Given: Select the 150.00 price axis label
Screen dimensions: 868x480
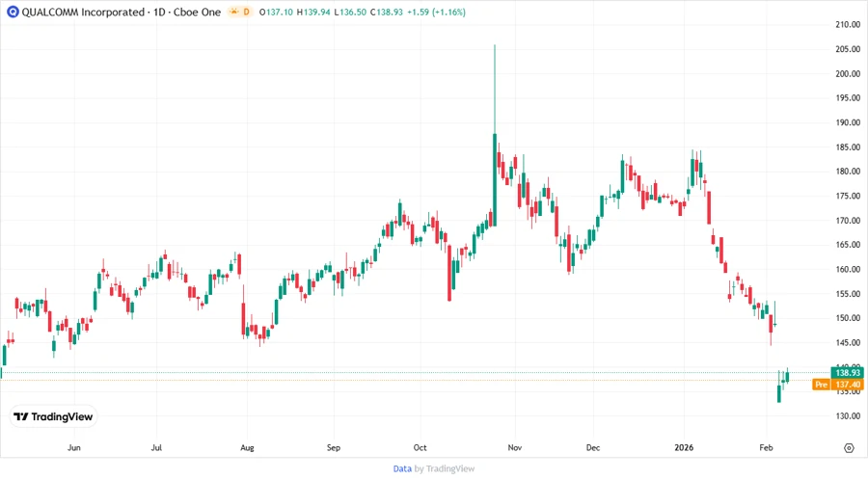Looking at the screenshot, I should coord(848,318).
